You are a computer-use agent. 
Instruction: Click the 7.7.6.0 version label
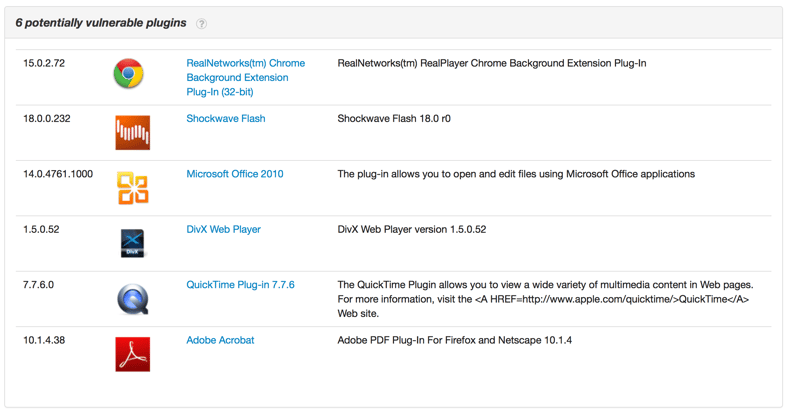tap(39, 285)
